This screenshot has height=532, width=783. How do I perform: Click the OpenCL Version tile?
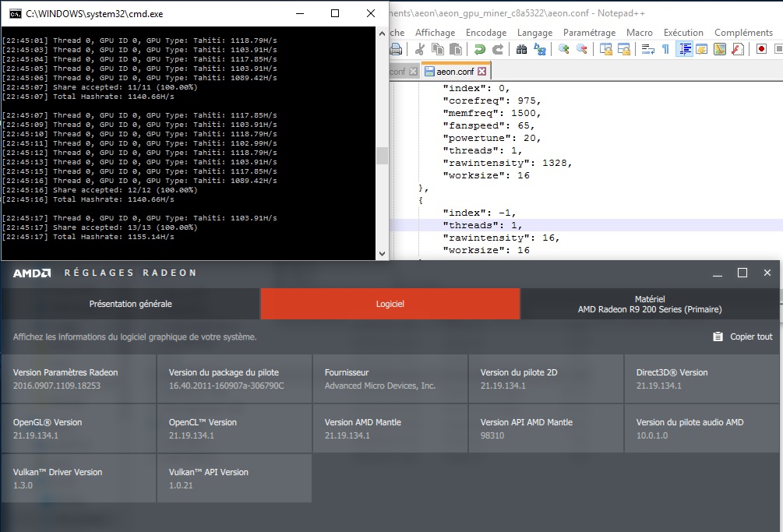235,428
